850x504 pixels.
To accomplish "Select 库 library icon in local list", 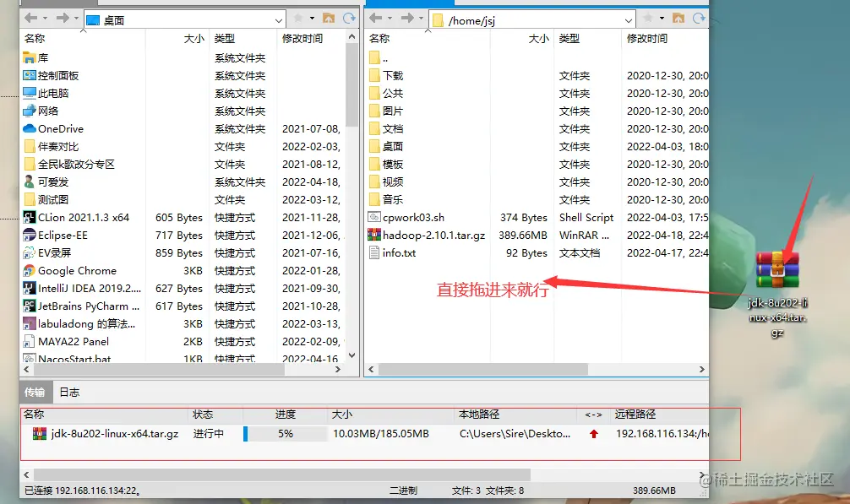I will coord(30,57).
